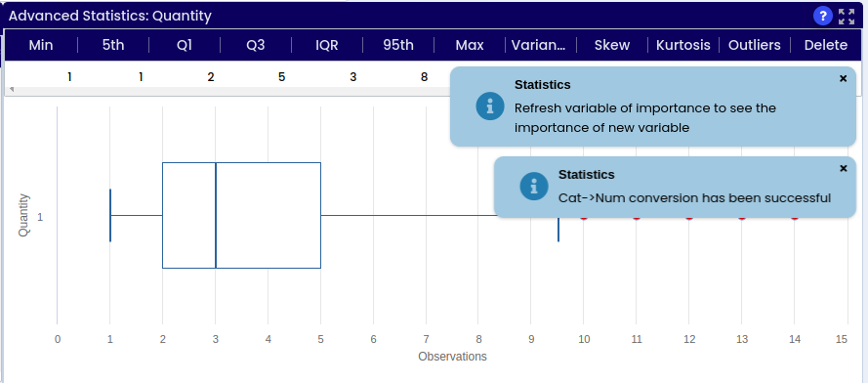The width and height of the screenshot is (868, 383).
Task: Click the Q1 column header
Action: 185,45
